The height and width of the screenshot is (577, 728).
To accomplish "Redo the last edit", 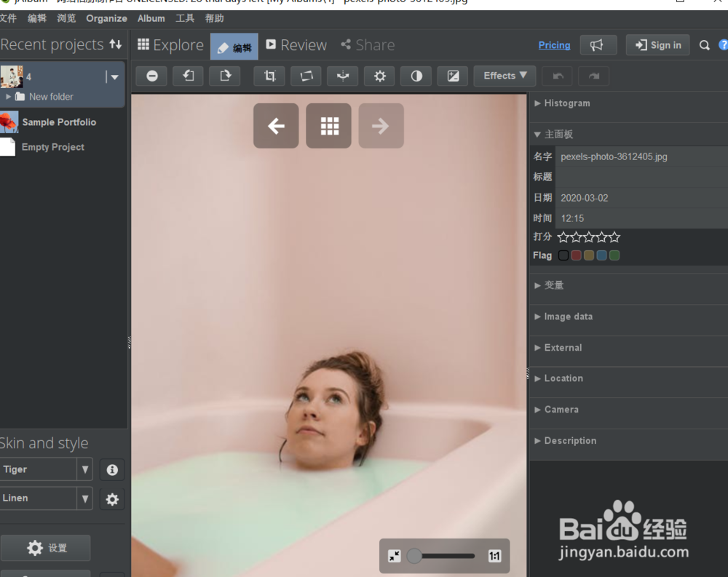I will 593,76.
